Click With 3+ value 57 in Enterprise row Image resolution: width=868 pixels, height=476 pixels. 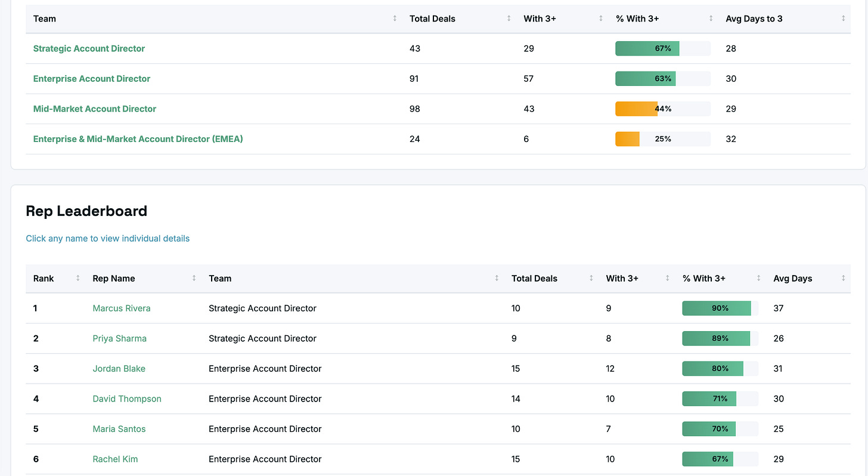(x=529, y=79)
